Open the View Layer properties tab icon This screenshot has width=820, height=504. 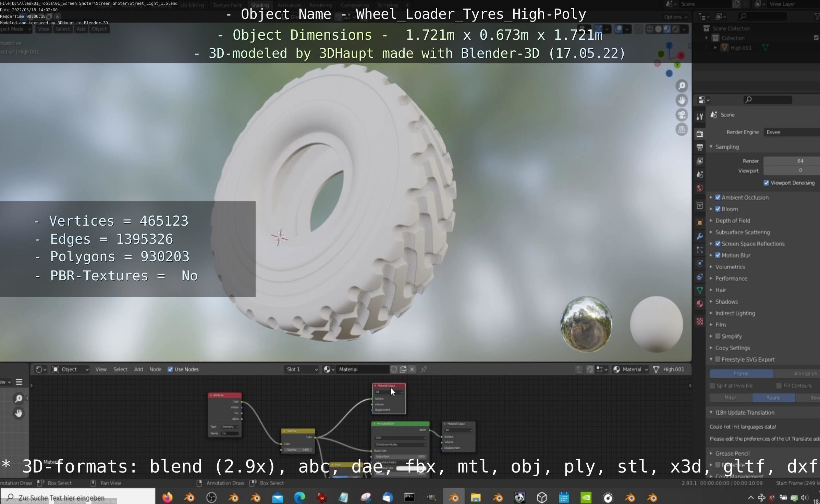700,161
